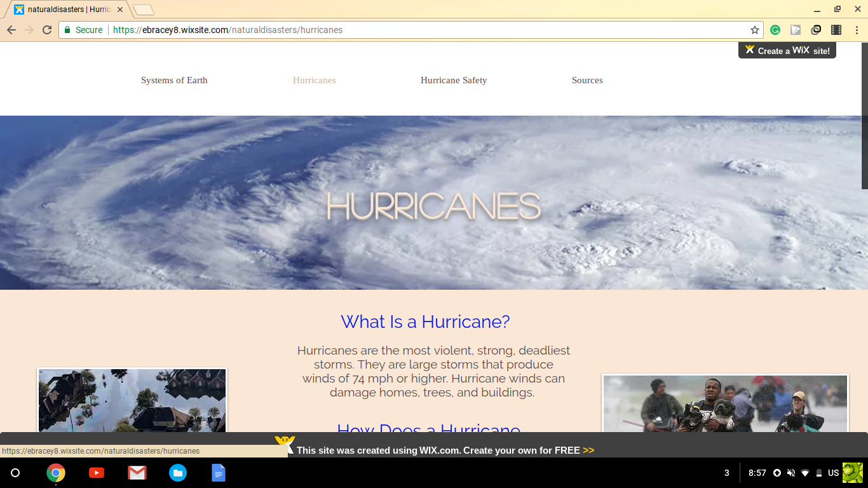Viewport: 868px width, 488px height.
Task: Open the Chrome OS launcher circle
Action: pos(15,473)
